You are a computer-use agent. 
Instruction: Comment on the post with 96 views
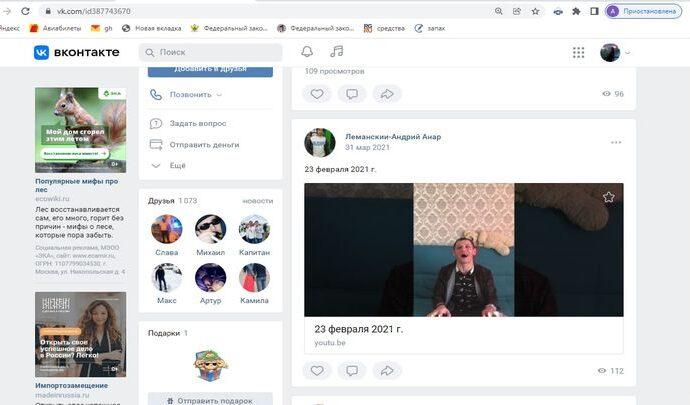tap(352, 94)
